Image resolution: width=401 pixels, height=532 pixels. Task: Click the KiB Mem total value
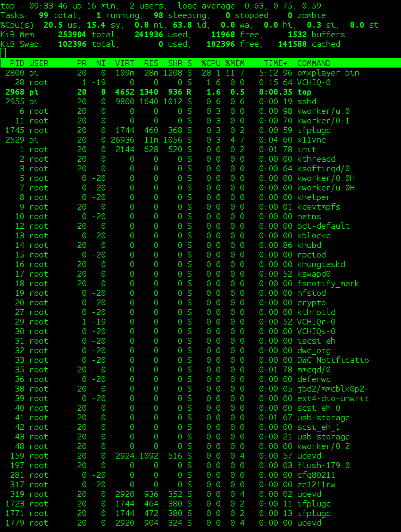62,35
